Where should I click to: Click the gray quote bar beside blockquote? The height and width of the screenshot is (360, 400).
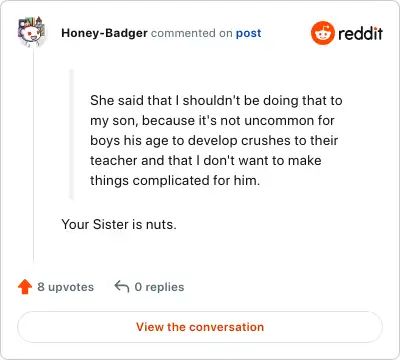[71, 134]
